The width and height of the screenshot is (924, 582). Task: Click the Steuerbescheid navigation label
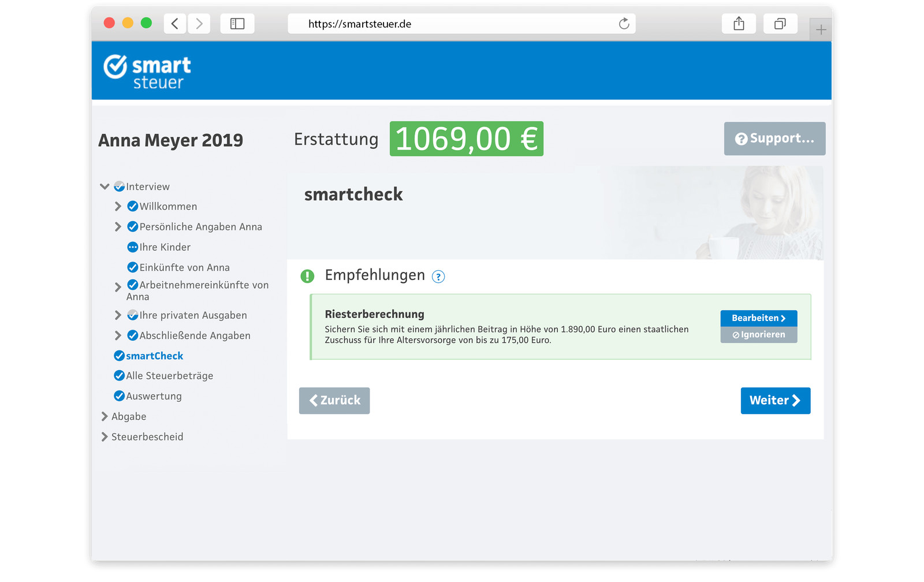[x=147, y=436]
